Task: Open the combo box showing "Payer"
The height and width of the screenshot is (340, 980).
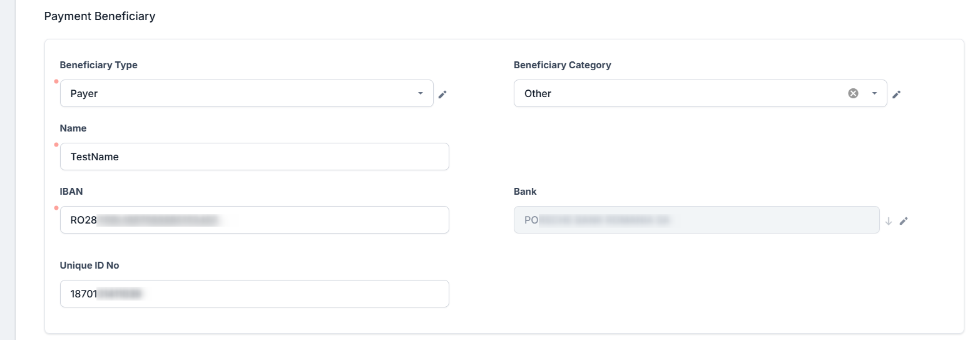Action: pos(238,93)
